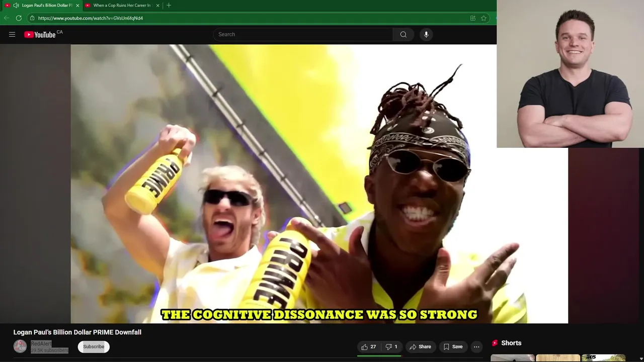Open the YouTube hamburger guide menu
644x362 pixels.
(x=12, y=35)
